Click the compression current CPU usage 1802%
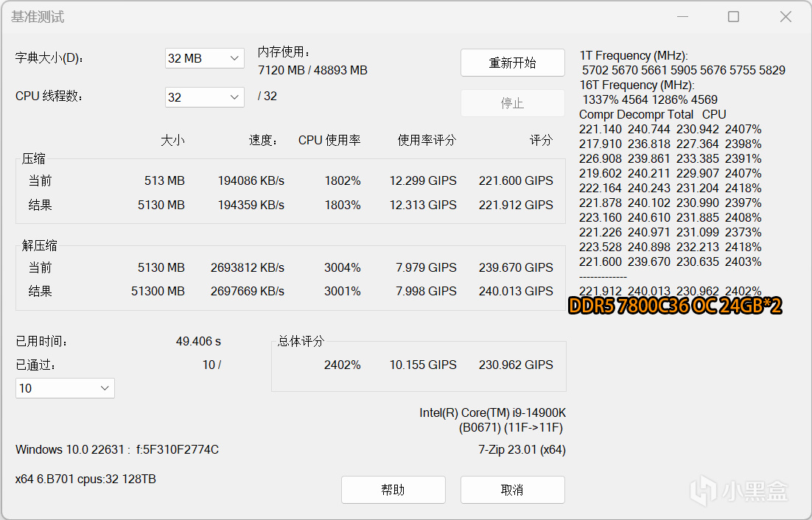 pyautogui.click(x=343, y=180)
